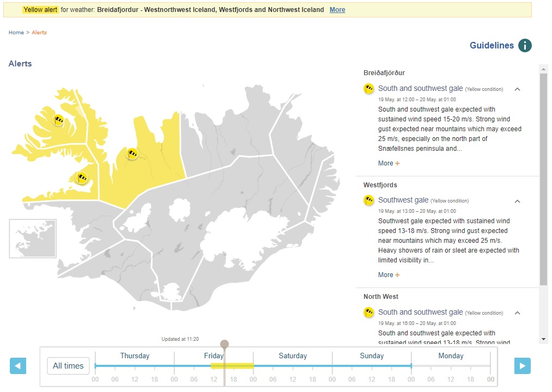Go to previous timeline period with left arrow

click(x=18, y=366)
